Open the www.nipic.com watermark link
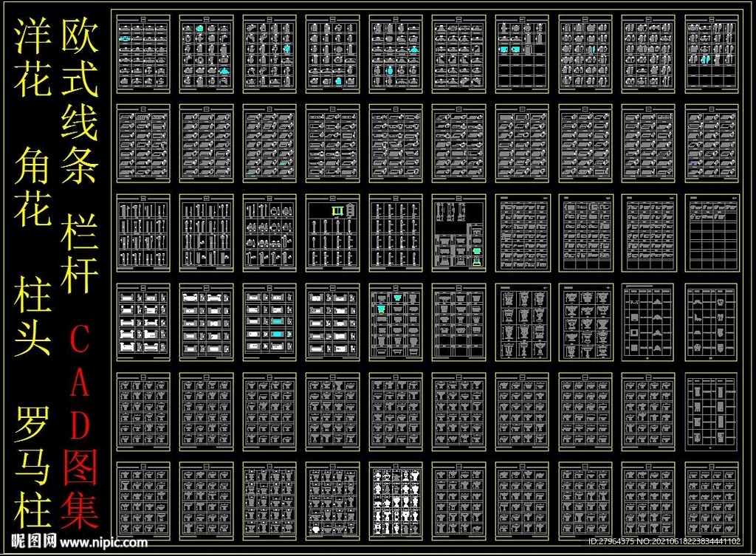 point(103,543)
